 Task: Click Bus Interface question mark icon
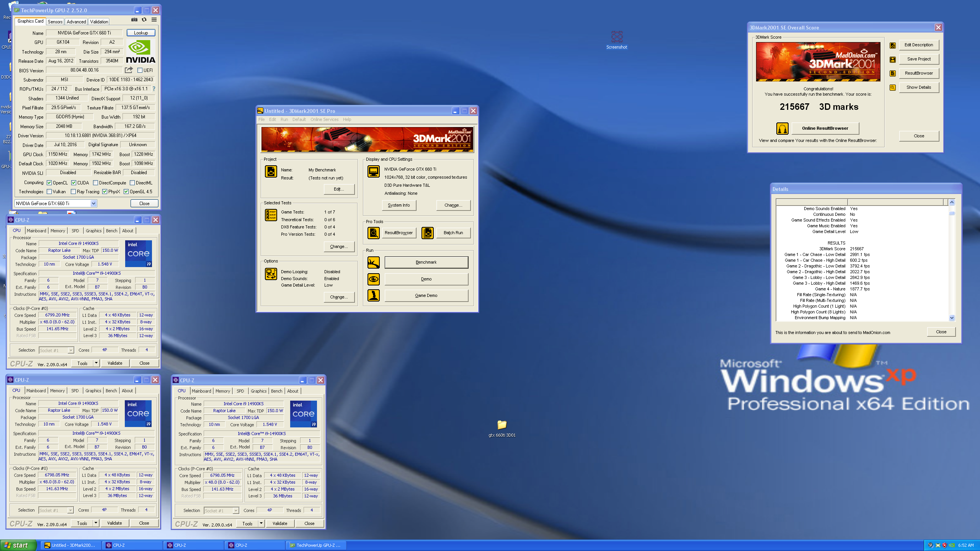[154, 89]
